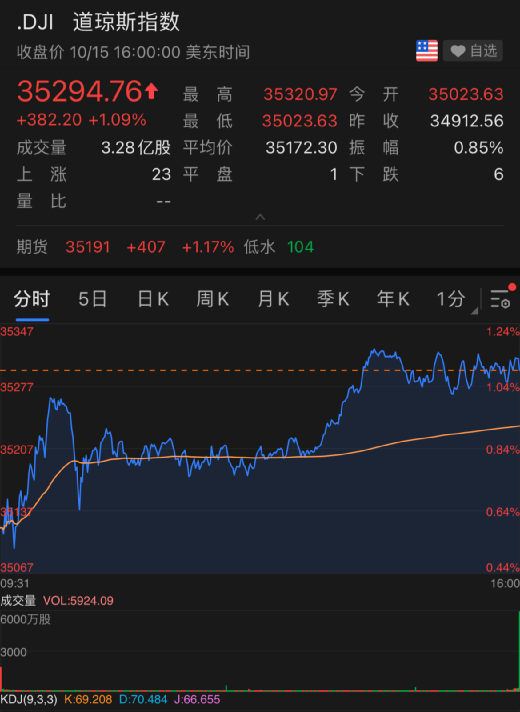520x712 pixels.
Task: Tap the 上涨 count 23
Action: [x=161, y=174]
